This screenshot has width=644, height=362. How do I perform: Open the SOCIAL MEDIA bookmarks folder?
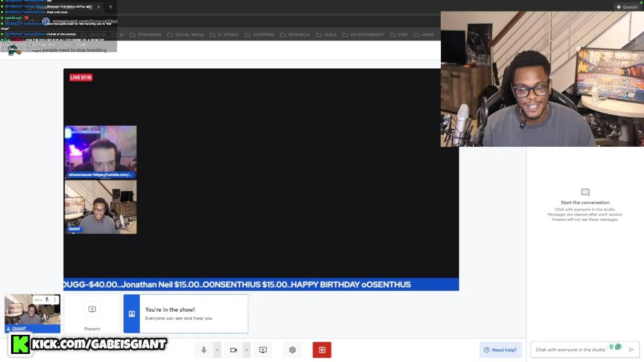(x=185, y=35)
